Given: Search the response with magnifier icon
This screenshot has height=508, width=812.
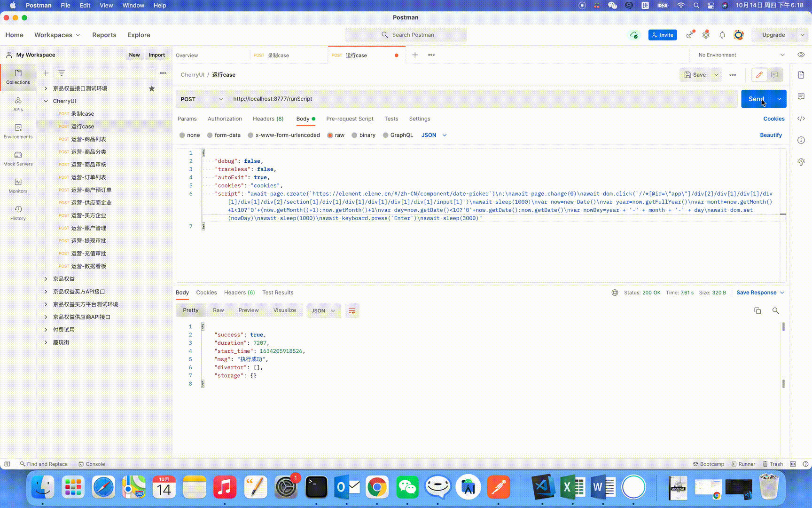Looking at the screenshot, I should tap(775, 310).
